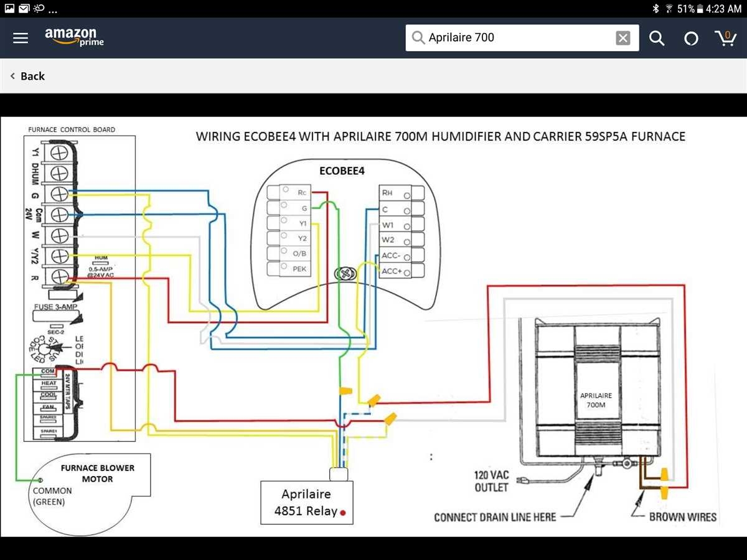
Task: Tap the Bluetooth status icon
Action: (x=654, y=9)
